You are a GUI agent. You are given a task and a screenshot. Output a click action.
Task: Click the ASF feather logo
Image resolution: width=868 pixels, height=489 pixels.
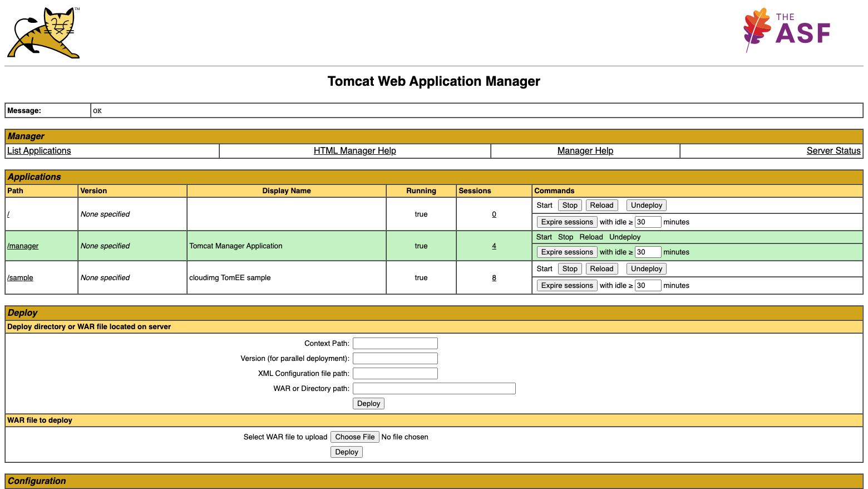click(x=787, y=31)
